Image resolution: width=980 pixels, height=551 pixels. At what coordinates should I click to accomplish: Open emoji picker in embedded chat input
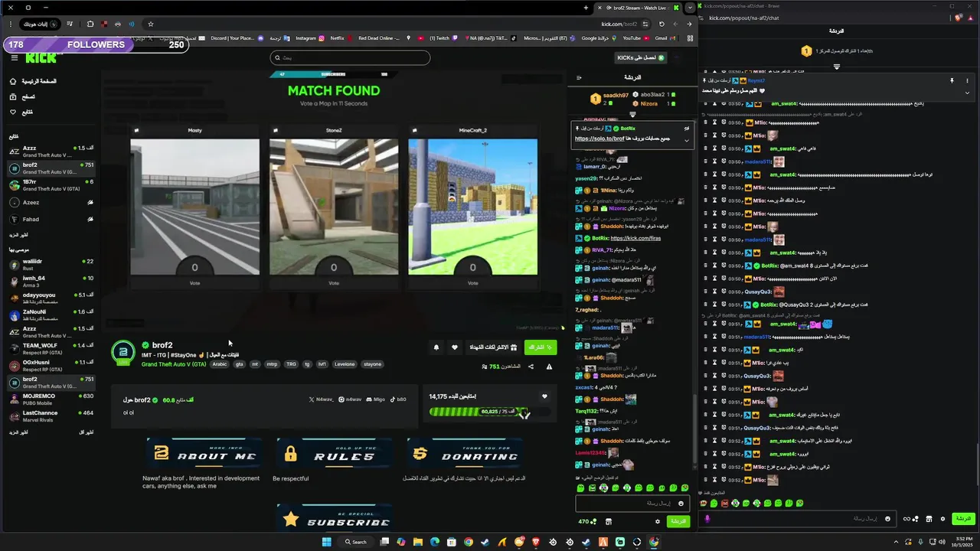pyautogui.click(x=681, y=504)
